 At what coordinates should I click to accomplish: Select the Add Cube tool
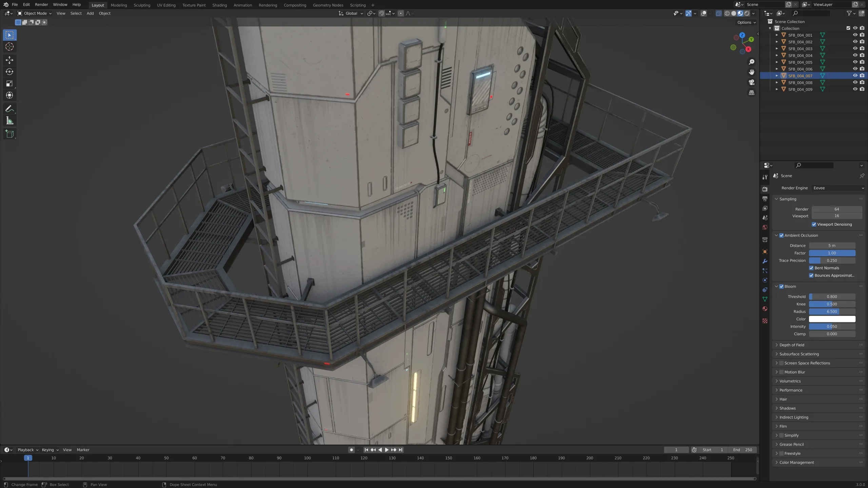[x=9, y=134]
